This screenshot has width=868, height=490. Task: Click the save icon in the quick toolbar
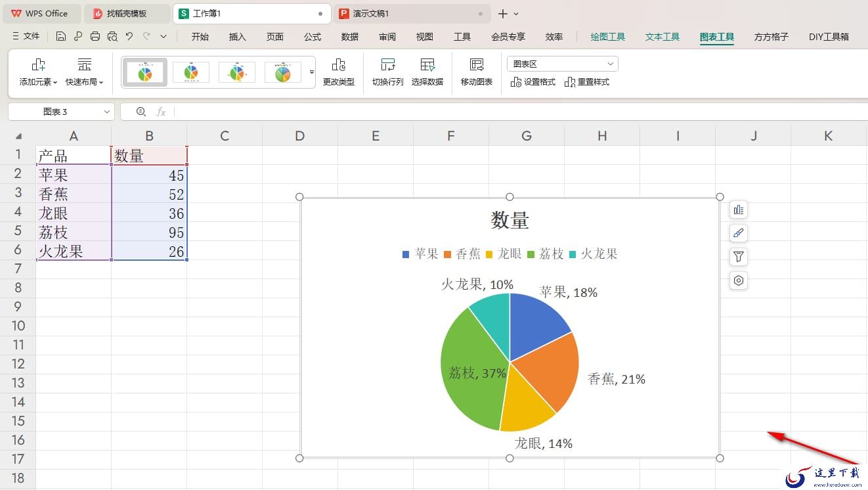click(60, 37)
